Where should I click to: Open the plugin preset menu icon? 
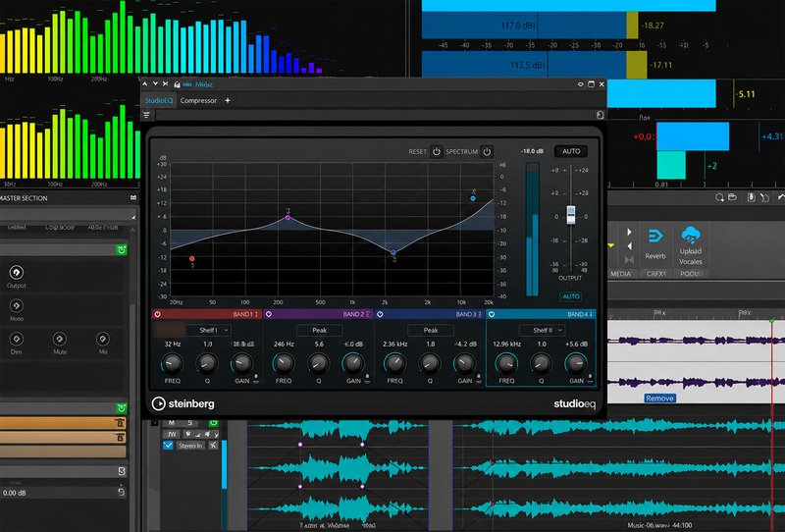pos(146,115)
